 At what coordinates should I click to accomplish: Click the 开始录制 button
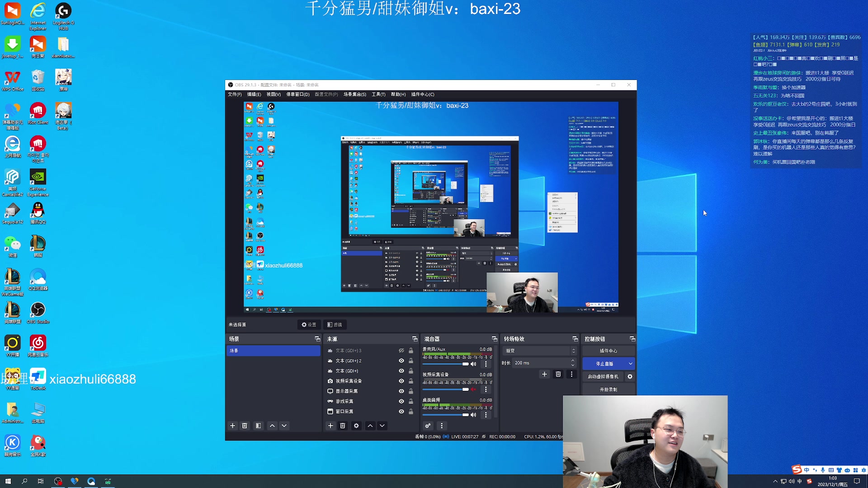(608, 389)
